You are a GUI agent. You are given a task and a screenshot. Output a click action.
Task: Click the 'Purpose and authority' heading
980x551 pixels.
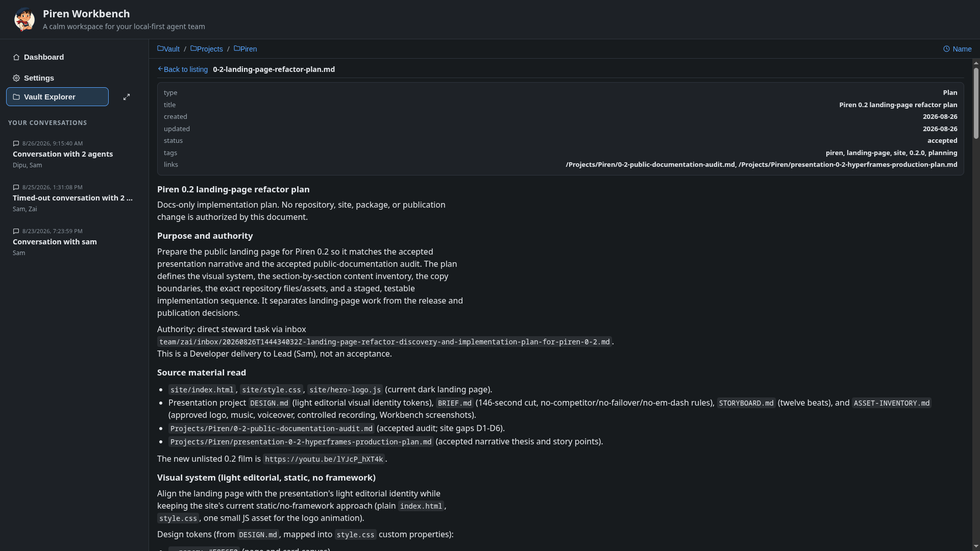click(205, 236)
